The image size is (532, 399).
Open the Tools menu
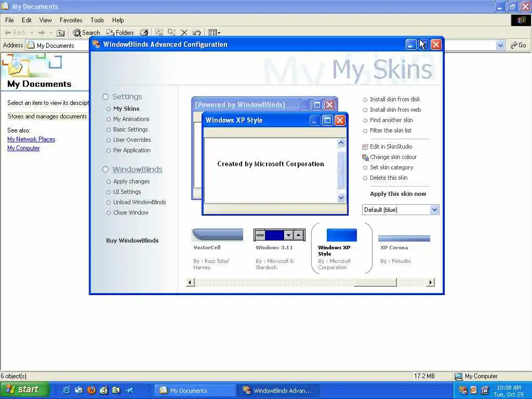[x=97, y=20]
